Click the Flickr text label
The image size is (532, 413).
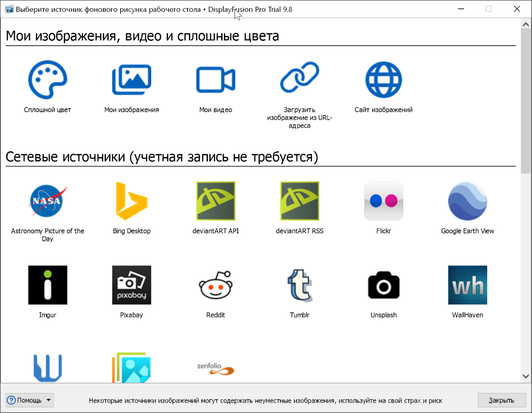[384, 231]
